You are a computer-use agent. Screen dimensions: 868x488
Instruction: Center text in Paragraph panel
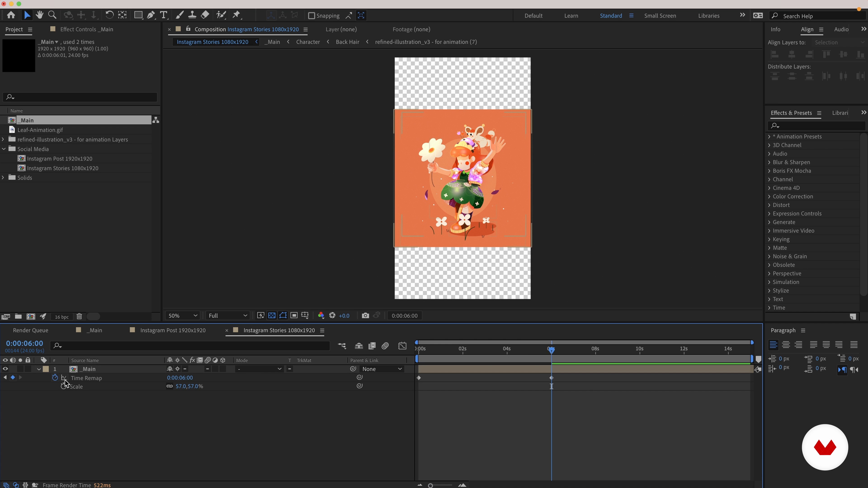tap(786, 345)
